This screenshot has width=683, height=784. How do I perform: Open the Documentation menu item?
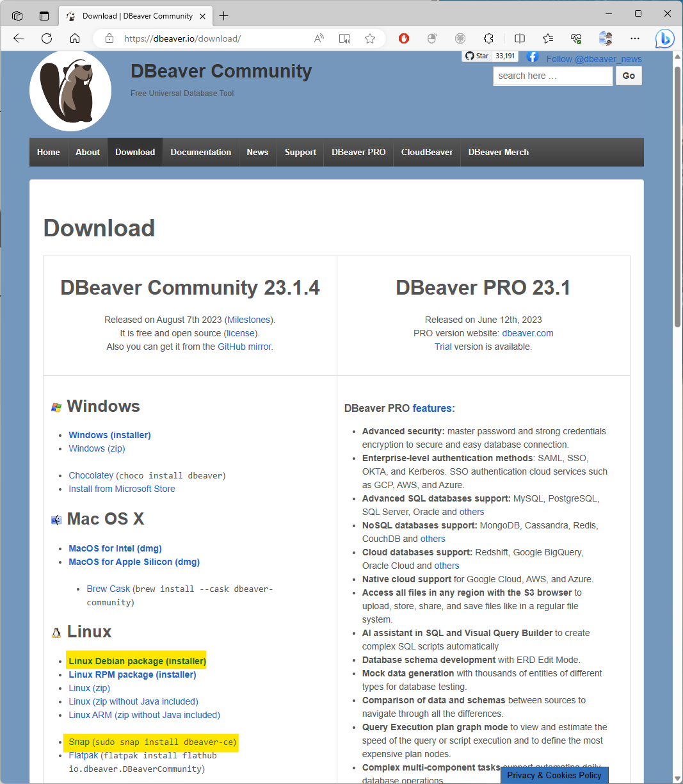click(x=201, y=152)
